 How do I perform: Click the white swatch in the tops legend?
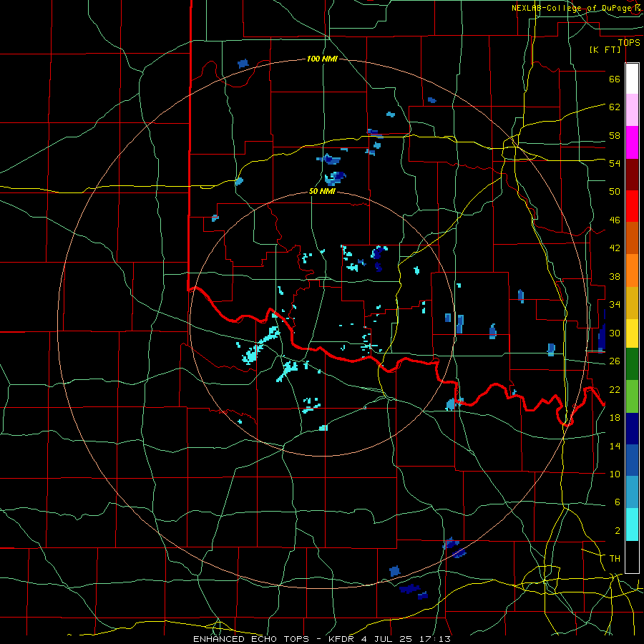click(x=632, y=79)
